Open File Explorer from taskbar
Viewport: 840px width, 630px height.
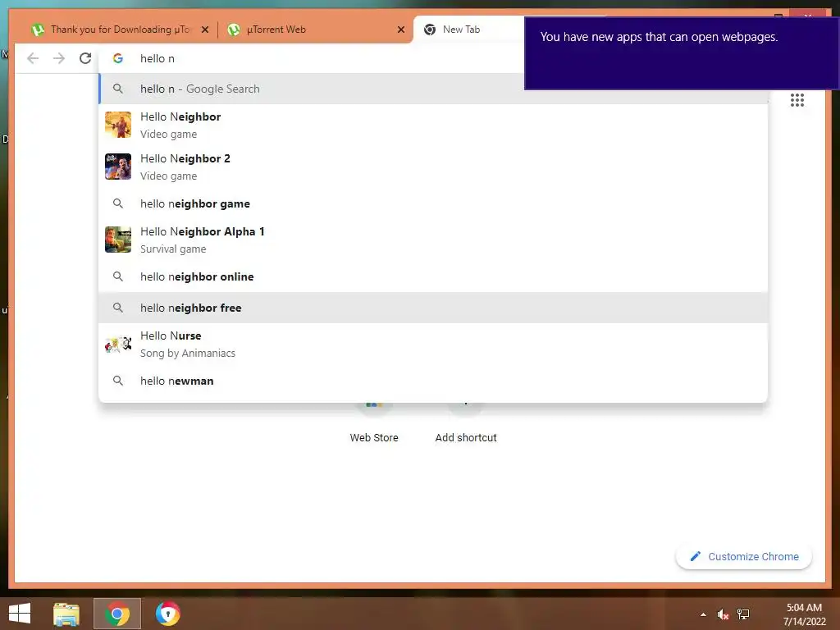click(66, 614)
